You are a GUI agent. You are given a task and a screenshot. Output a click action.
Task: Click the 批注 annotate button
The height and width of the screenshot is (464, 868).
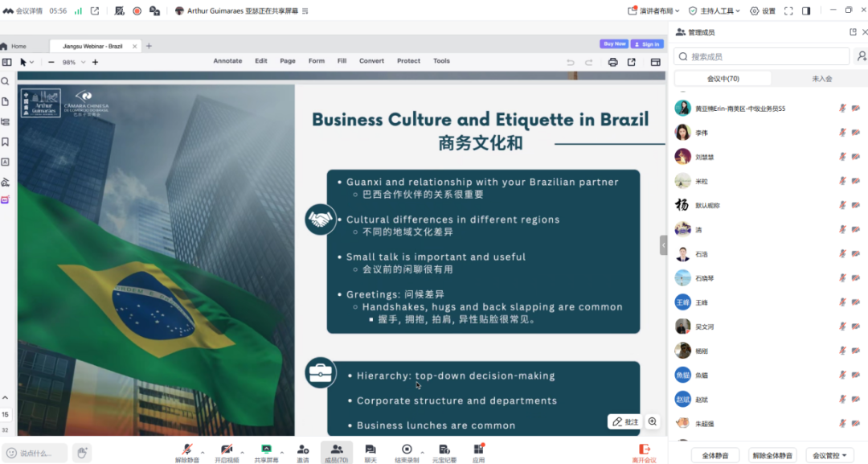click(625, 421)
